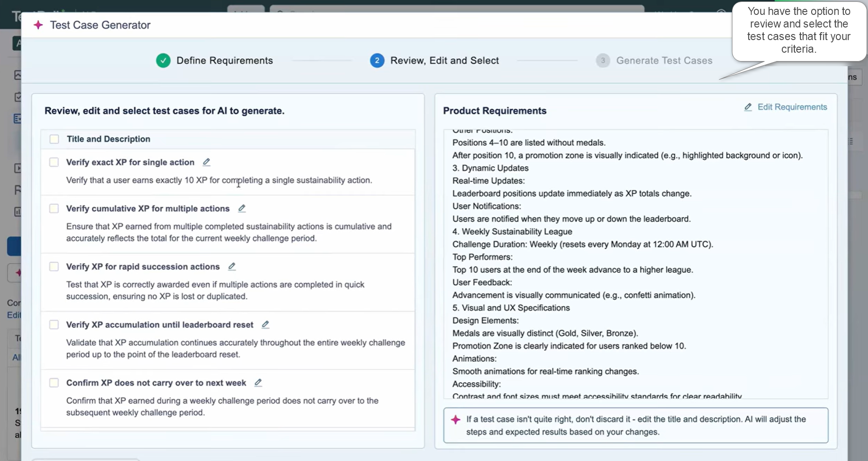Enable 'Verify XP accumulation until leaderboard reset' checkbox
The image size is (868, 461).
point(54,324)
